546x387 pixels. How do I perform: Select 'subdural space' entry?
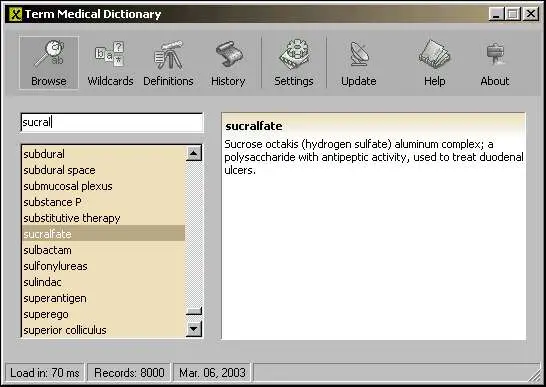tap(103, 170)
